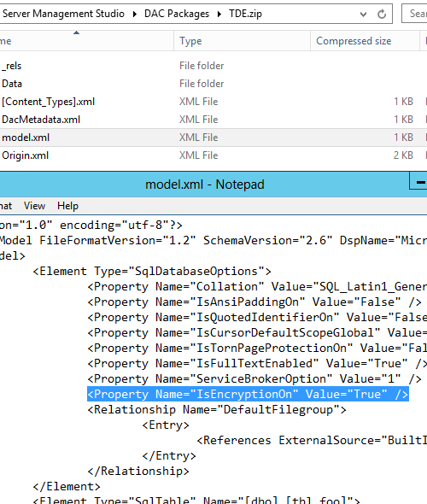
Task: Sort by Compressed size column header
Action: (x=365, y=41)
